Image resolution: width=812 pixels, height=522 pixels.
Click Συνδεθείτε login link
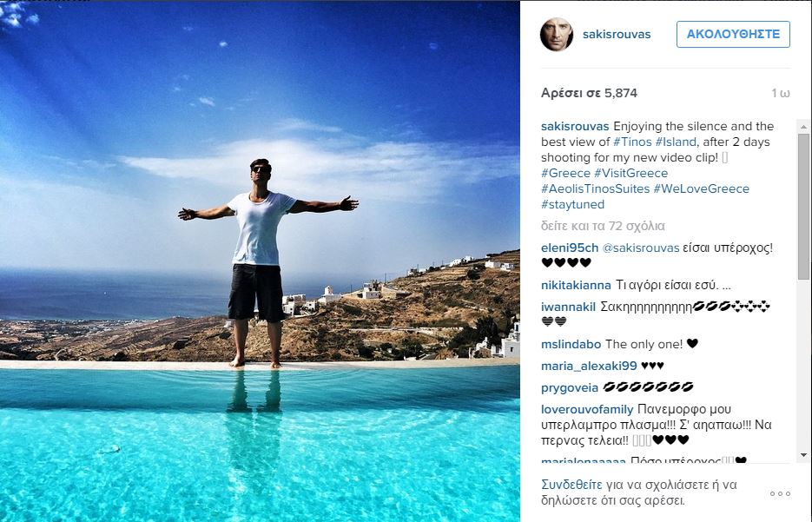pyautogui.click(x=571, y=485)
